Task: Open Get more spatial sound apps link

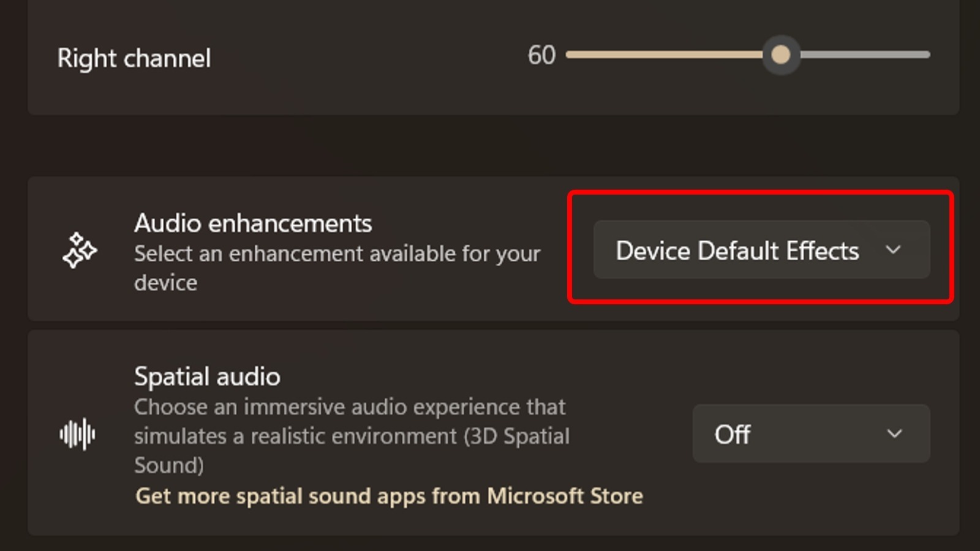Action: click(388, 496)
